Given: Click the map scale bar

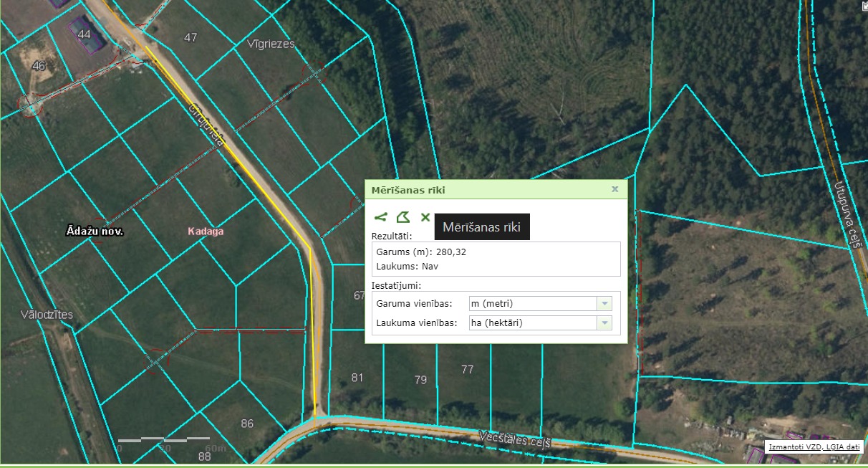Looking at the screenshot, I should click(164, 439).
